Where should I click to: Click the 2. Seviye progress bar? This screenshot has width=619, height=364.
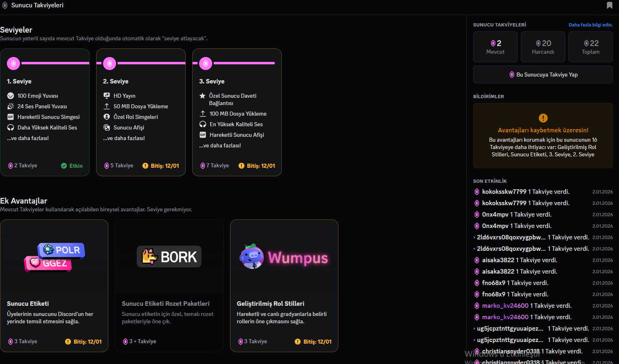(x=151, y=63)
